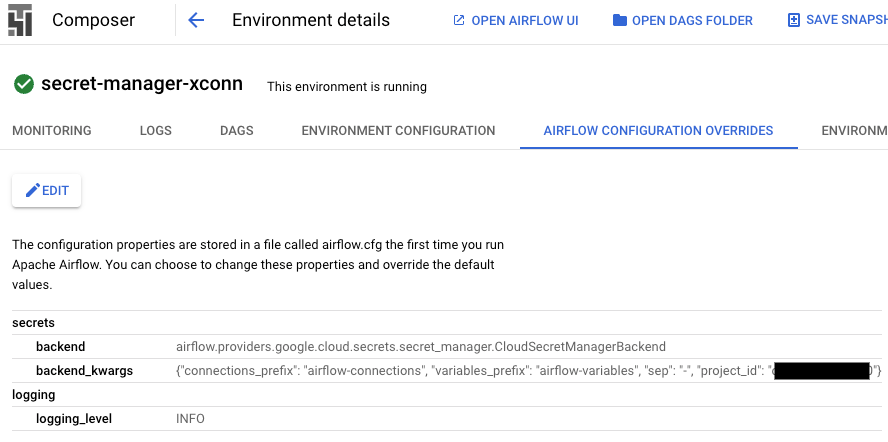The width and height of the screenshot is (888, 442).
Task: Click the secrets section header
Action: coord(33,322)
